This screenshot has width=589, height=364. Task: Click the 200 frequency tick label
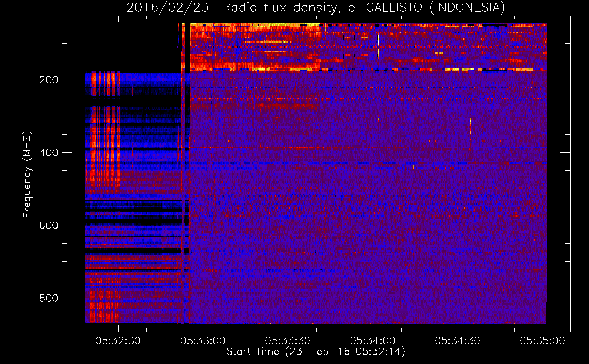49,80
